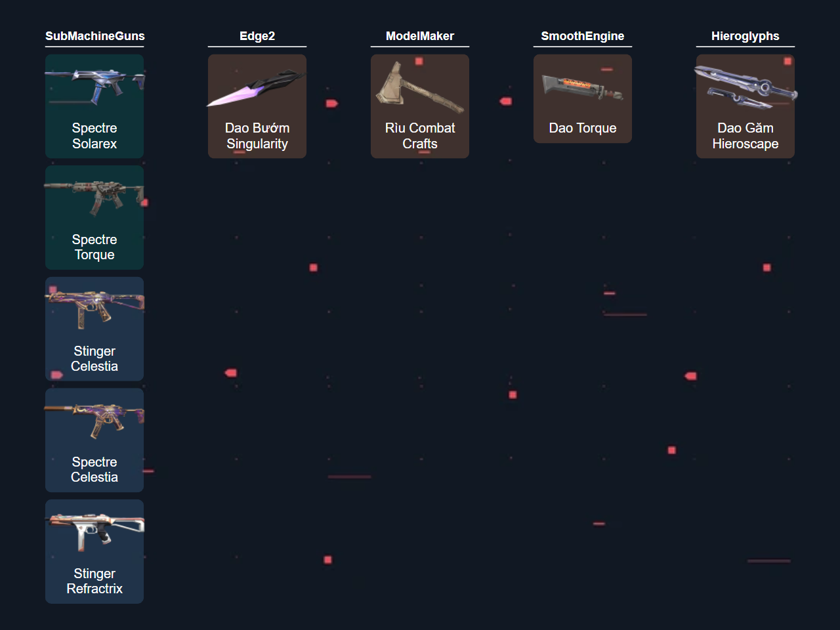Click the "Stinger Refractrix" name text
This screenshot has height=630, width=840.
[x=94, y=581]
